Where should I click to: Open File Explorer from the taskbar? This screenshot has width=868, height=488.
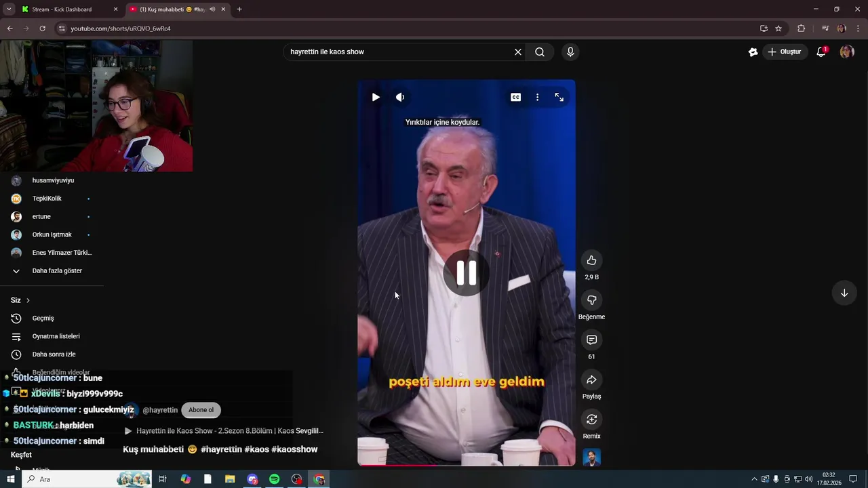[230, 479]
